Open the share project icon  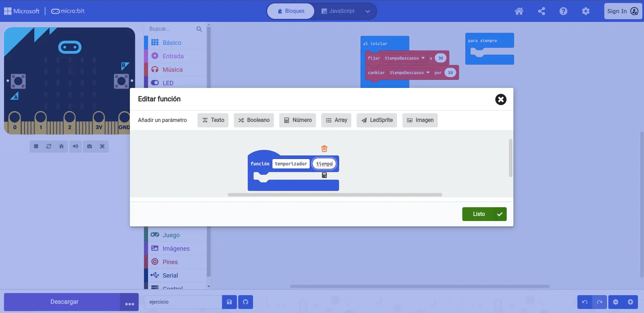541,11
